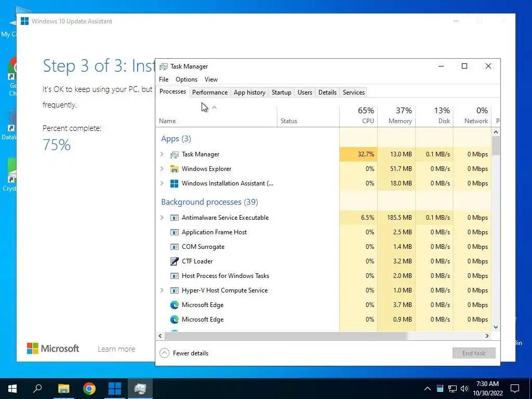Click the scroll right arrow at bottom

tap(487, 336)
